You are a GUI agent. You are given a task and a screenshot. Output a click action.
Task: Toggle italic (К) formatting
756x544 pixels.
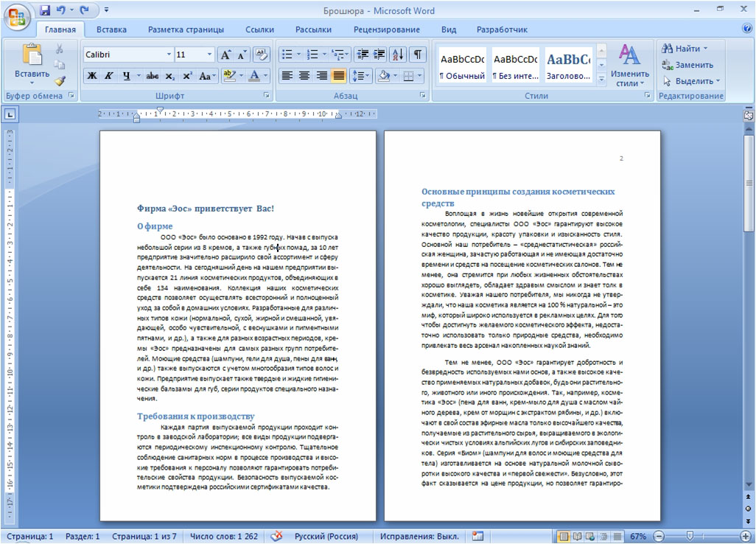[109, 76]
